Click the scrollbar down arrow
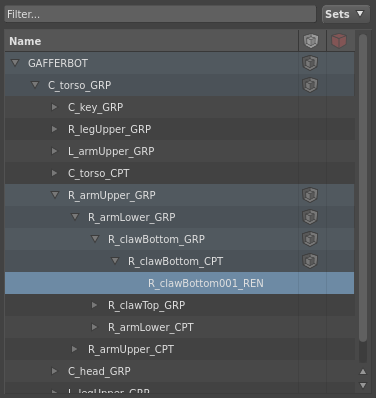 tap(363, 385)
